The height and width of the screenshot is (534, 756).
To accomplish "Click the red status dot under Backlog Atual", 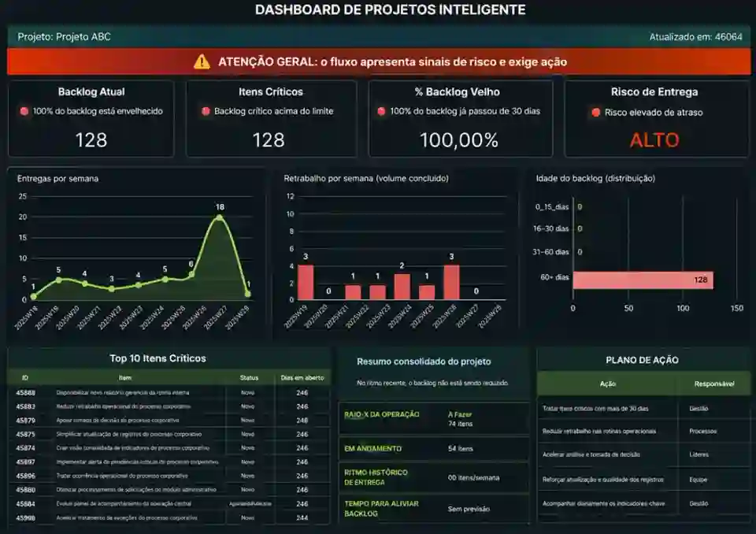I will [x=25, y=112].
